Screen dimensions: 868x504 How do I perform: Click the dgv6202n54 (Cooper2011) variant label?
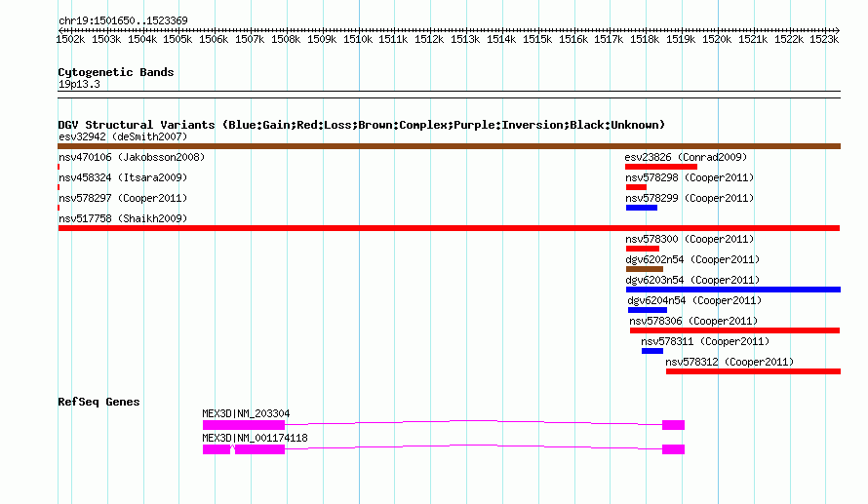point(692,259)
